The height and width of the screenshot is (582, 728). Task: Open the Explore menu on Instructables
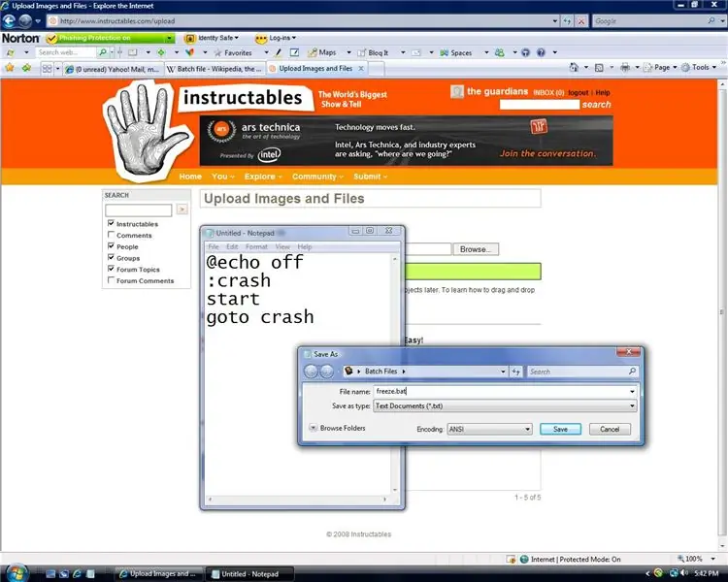[x=263, y=177]
